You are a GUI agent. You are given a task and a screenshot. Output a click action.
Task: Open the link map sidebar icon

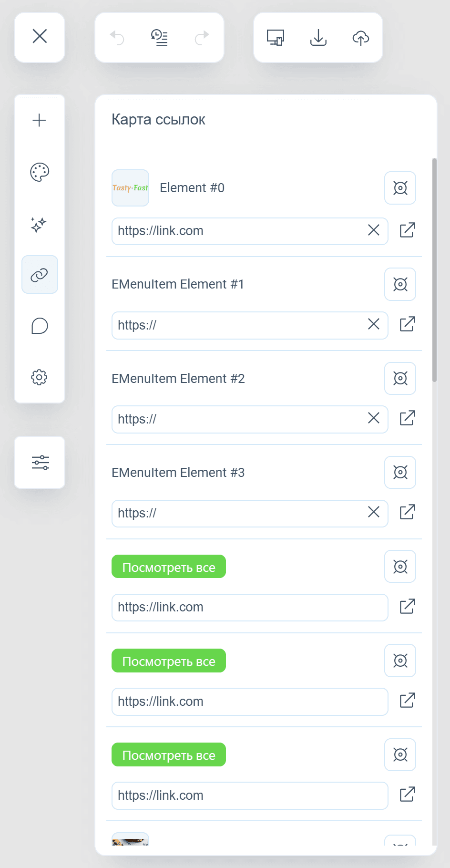tap(40, 275)
